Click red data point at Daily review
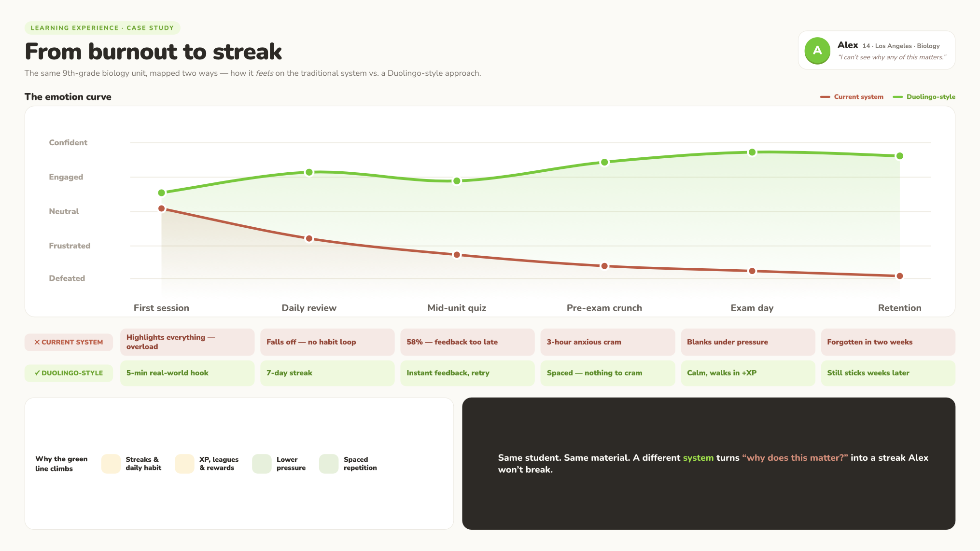 click(x=309, y=238)
